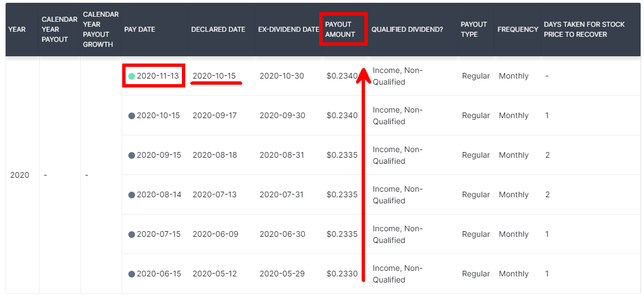Click the PAYOUT AMOUNT column header
This screenshot has width=644, height=297.
click(340, 30)
